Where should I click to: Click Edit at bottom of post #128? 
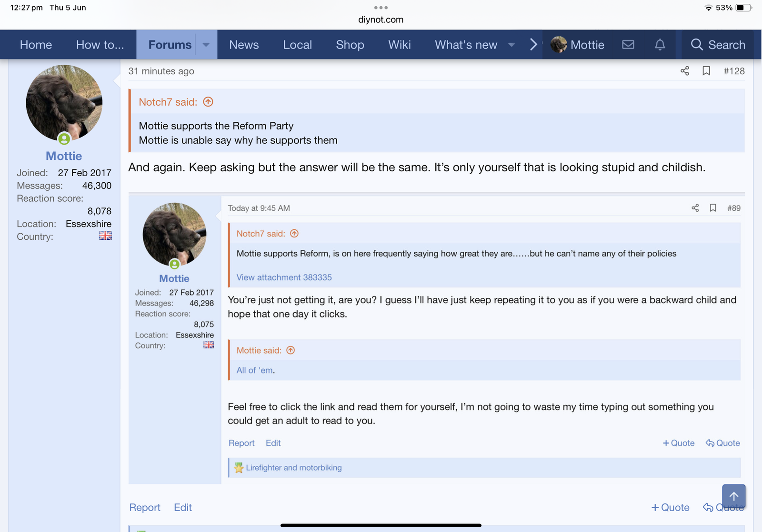[x=182, y=507]
